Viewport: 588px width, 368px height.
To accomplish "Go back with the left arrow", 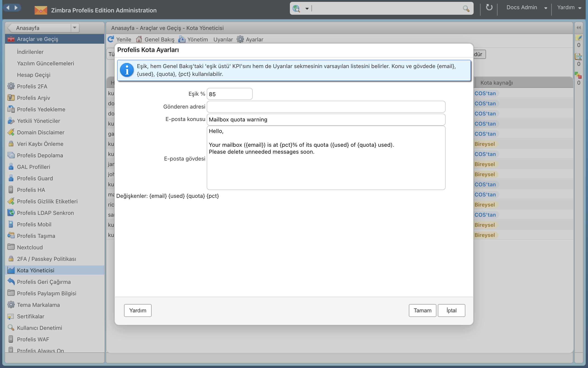I will point(8,8).
